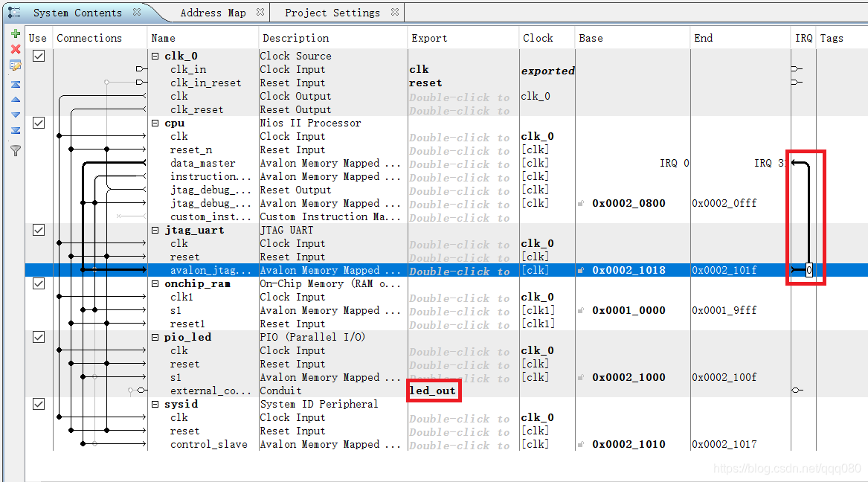Viewport: 868px width, 482px height.
Task: Close the Project Settings tab
Action: tap(395, 12)
